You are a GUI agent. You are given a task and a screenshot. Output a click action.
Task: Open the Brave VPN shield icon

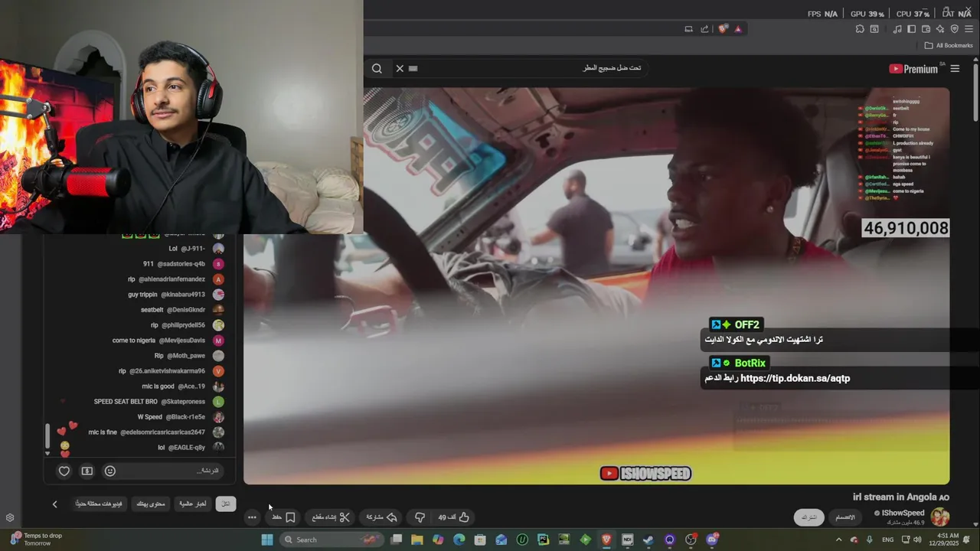pos(954,29)
